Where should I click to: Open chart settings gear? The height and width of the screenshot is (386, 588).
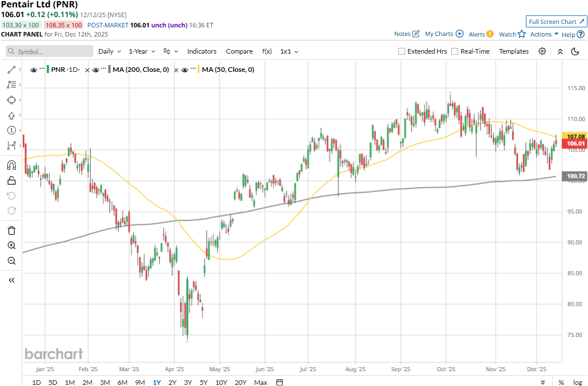click(x=542, y=51)
